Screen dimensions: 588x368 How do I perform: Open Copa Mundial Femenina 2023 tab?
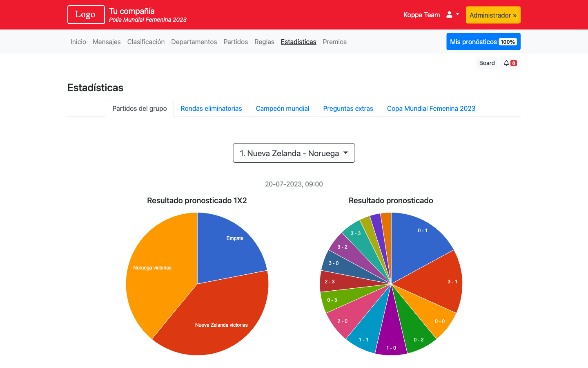[431, 108]
